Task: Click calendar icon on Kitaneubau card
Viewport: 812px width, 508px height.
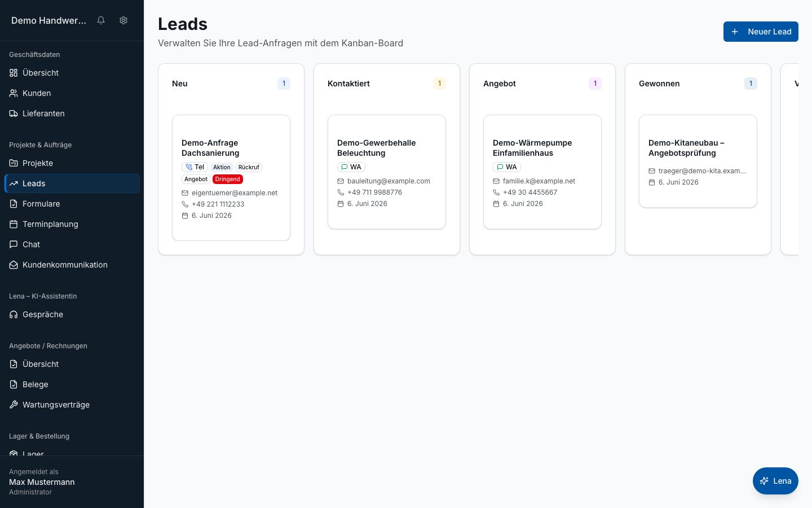Action: (652, 182)
